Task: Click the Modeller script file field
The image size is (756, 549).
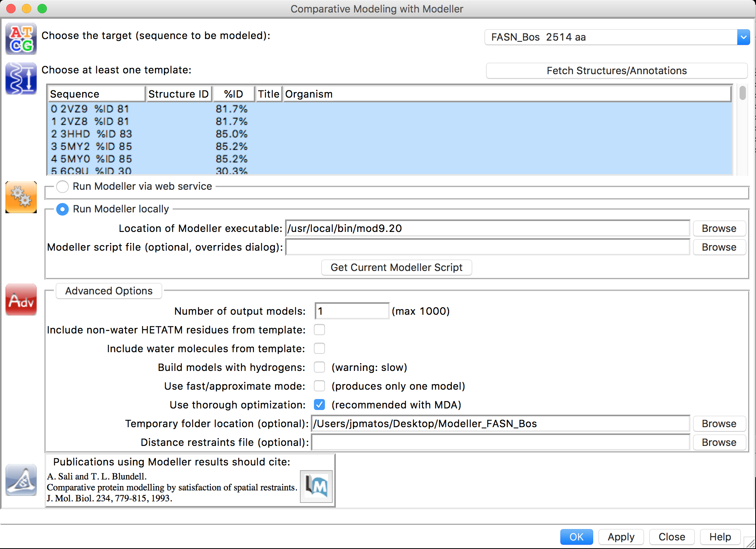Action: pos(488,247)
